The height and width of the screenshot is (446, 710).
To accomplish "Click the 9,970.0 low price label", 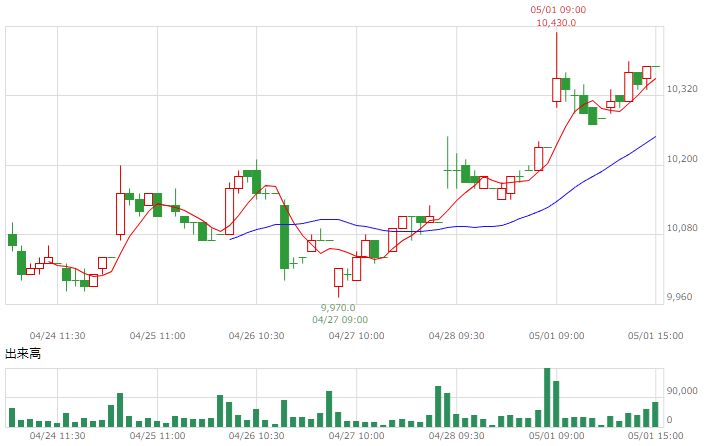I will [x=338, y=308].
